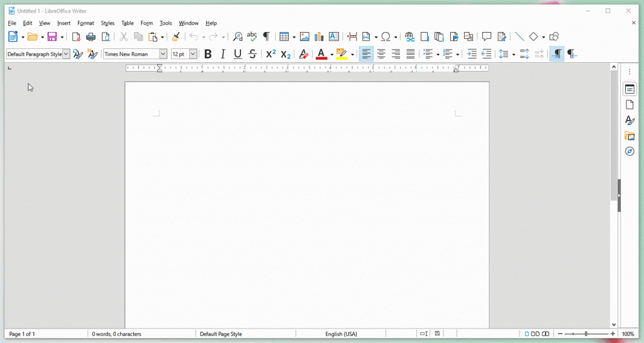The height and width of the screenshot is (343, 644).
Task: Expand the basic shapes dropdown arrow
Action: [x=543, y=37]
